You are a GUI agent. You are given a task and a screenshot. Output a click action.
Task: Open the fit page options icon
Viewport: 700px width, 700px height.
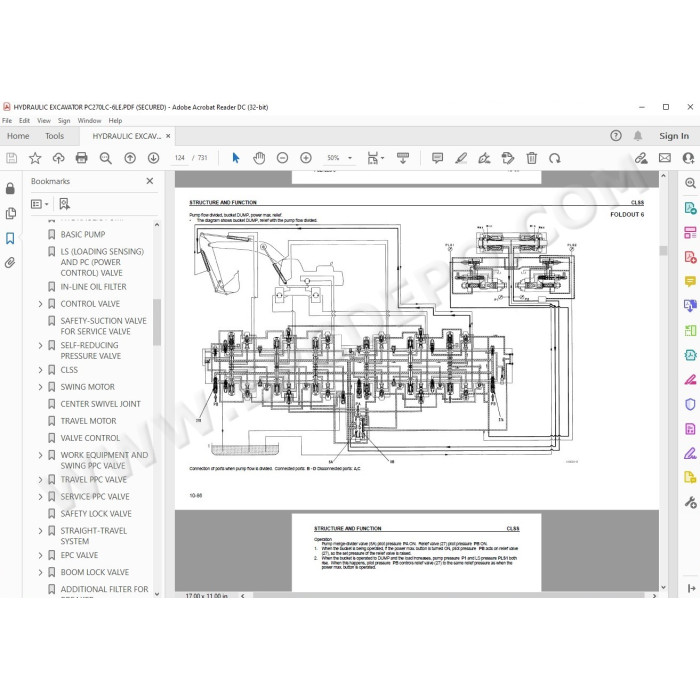375,158
